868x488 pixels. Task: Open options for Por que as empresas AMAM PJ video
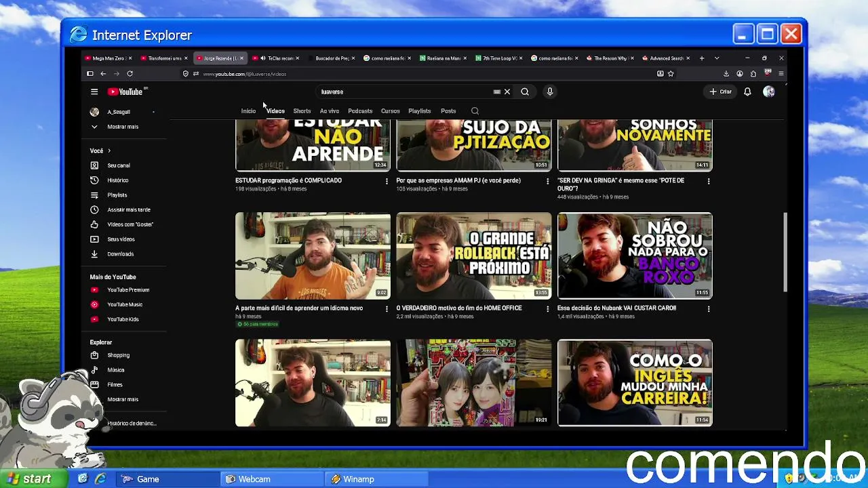pyautogui.click(x=548, y=181)
